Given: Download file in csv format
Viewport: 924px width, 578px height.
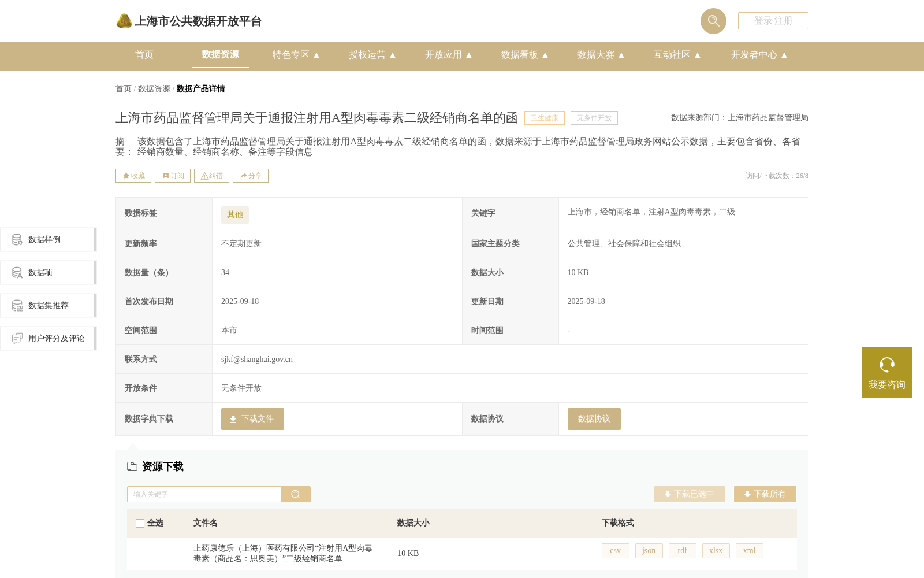Looking at the screenshot, I should pyautogui.click(x=616, y=551).
